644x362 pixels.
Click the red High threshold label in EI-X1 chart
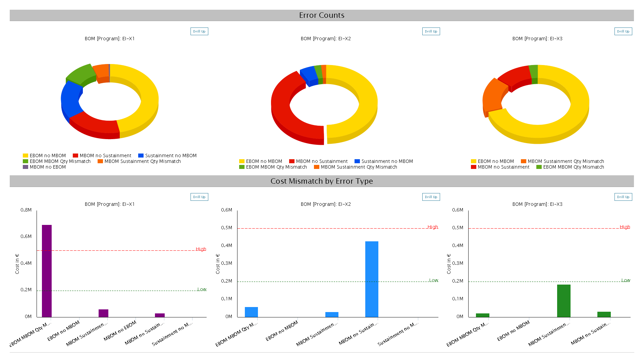click(201, 249)
